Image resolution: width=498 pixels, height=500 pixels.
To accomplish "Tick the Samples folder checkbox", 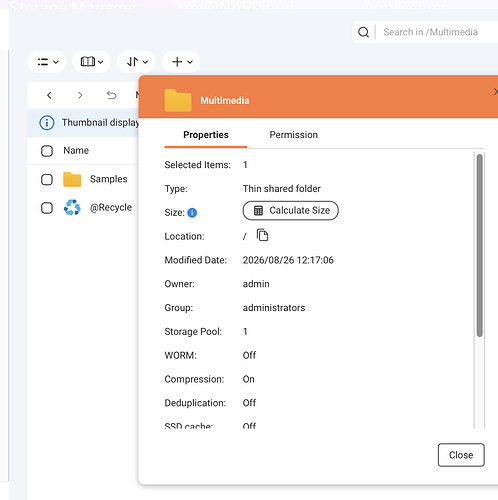I will 47,179.
